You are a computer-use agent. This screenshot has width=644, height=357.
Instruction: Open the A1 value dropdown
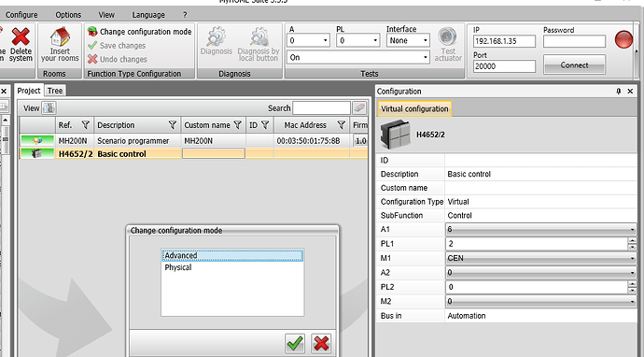632,230
